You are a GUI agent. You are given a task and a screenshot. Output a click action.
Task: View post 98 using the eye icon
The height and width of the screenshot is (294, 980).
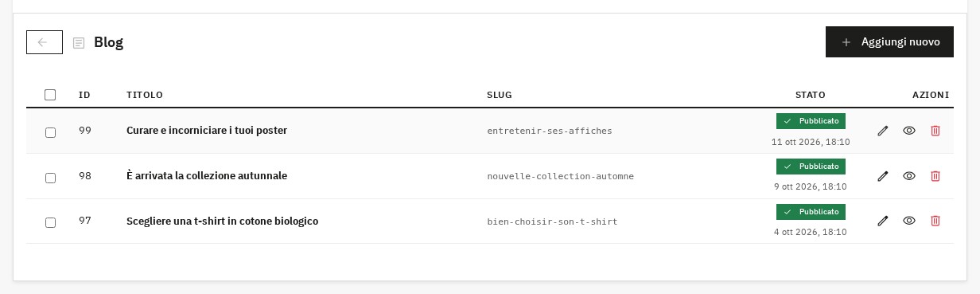(x=909, y=176)
